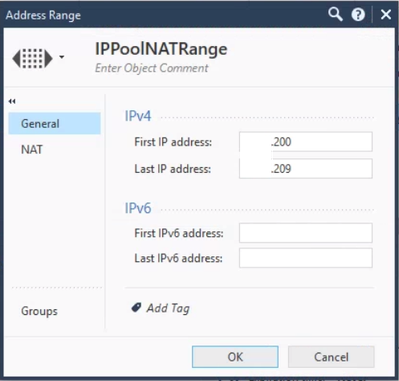Click the Address Range title bar text
Viewport: 399px width, 381px height.
pos(43,15)
